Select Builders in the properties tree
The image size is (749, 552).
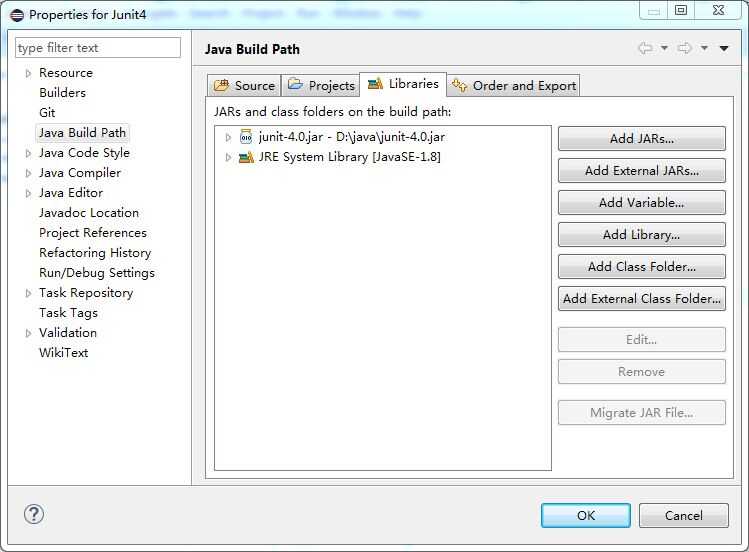tap(63, 93)
